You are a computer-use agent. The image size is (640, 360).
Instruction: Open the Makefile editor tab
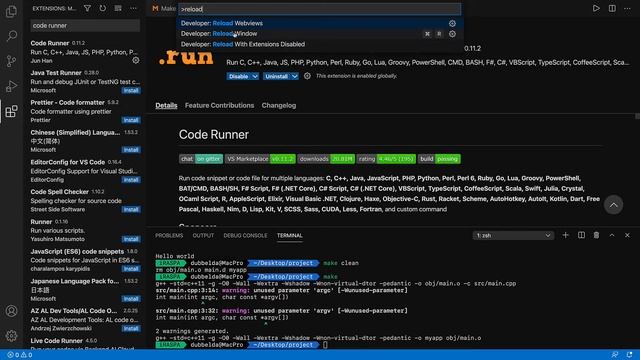(x=164, y=9)
